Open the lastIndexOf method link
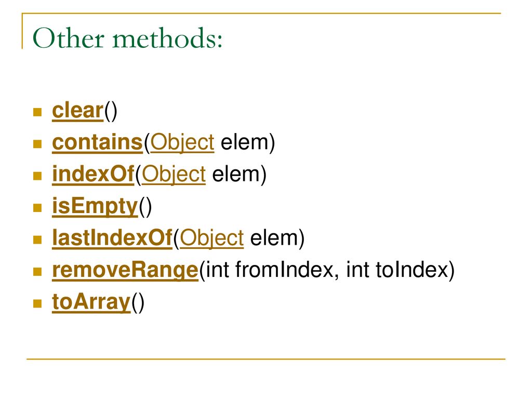This screenshot has height=399, width=532. [x=112, y=238]
